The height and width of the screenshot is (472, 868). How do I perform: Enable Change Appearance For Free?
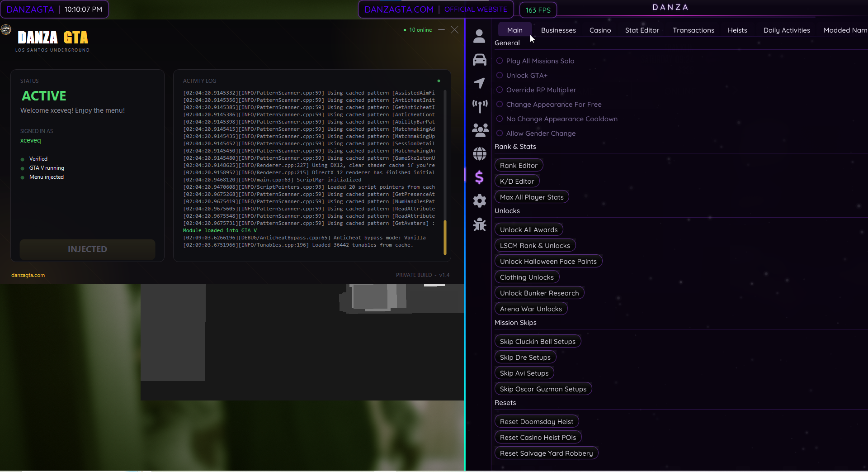pyautogui.click(x=549, y=105)
